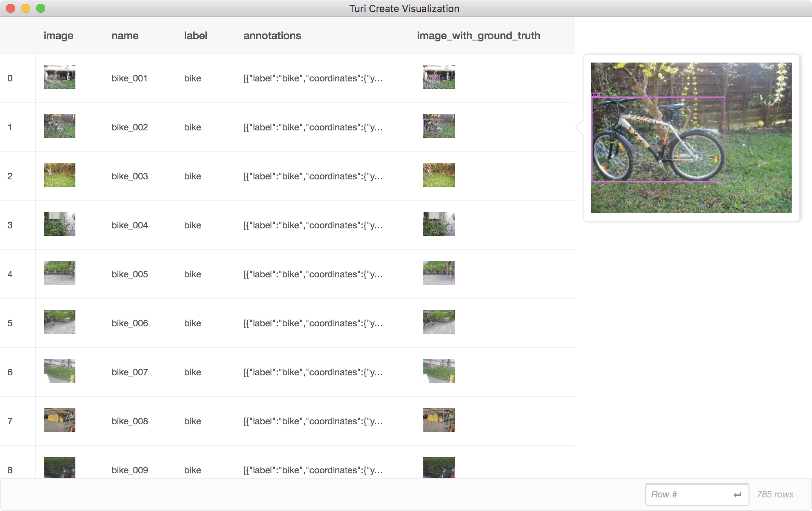Image resolution: width=812 pixels, height=511 pixels.
Task: Open ground truth thumbnail for bike_007
Action: point(439,371)
